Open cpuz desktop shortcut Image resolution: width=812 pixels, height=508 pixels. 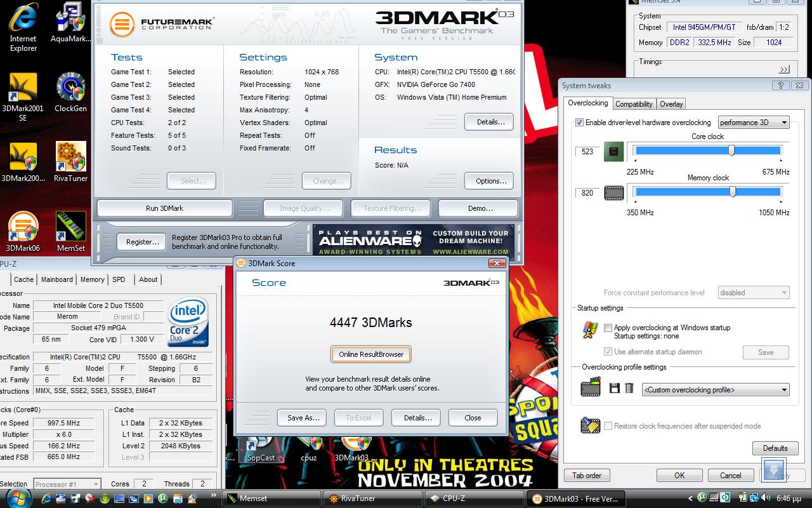(309, 450)
